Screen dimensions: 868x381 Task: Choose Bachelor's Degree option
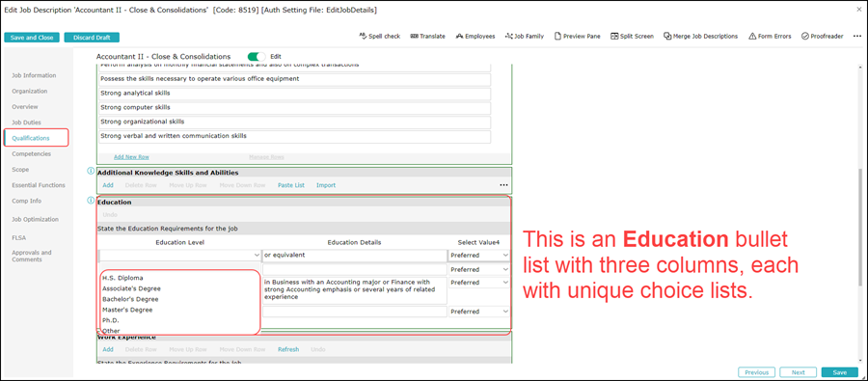point(130,299)
